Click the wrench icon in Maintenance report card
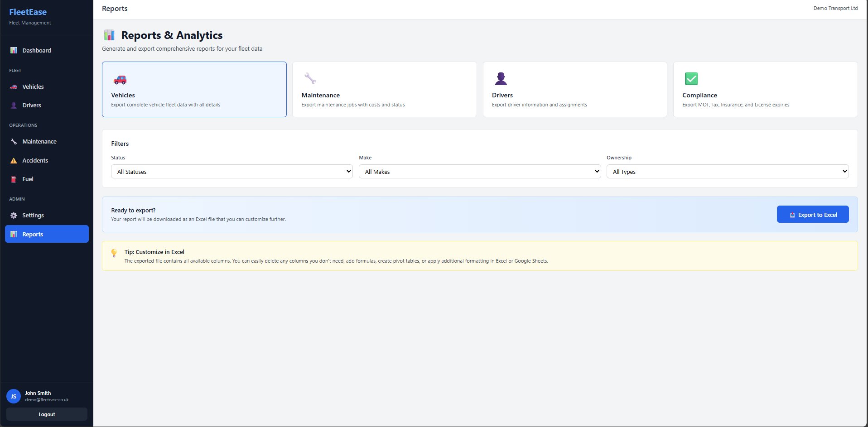 pyautogui.click(x=310, y=79)
